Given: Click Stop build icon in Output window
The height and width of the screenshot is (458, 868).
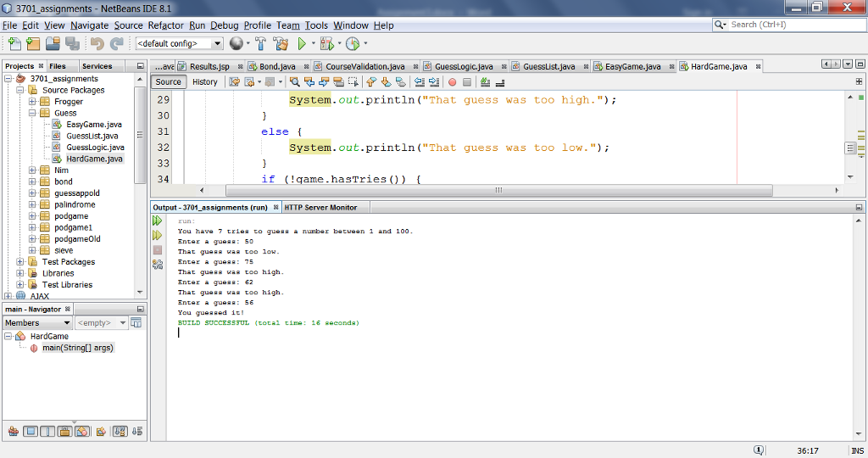Looking at the screenshot, I should 157,250.
